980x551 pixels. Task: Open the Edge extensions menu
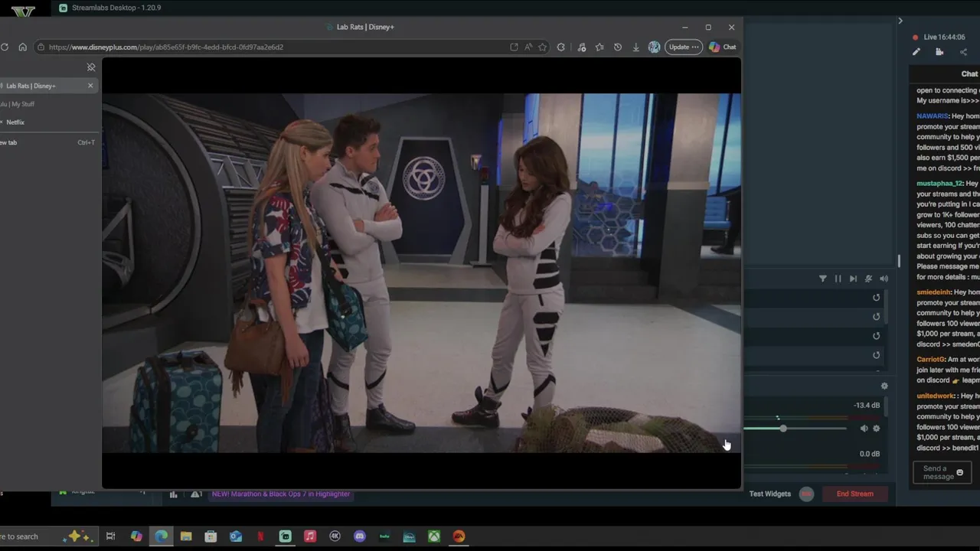pos(561,47)
